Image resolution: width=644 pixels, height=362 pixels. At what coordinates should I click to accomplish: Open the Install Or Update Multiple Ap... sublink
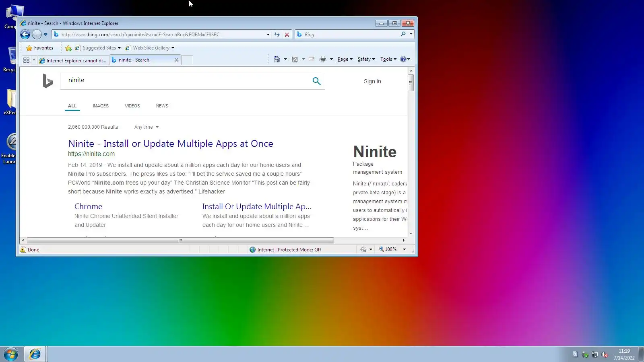257,206
